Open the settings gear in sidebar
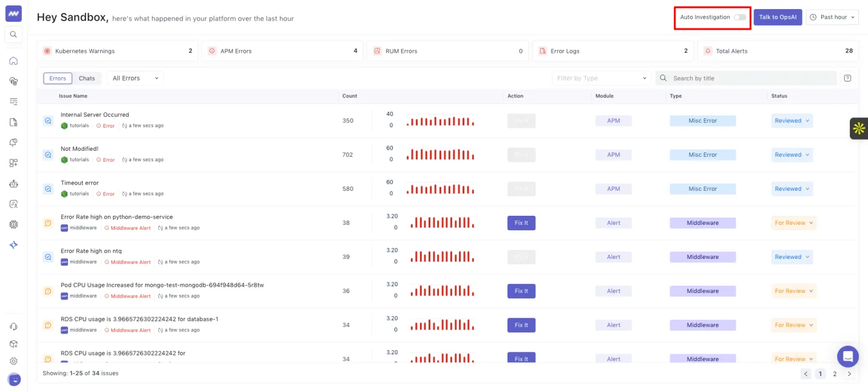This screenshot has width=868, height=392. [13, 361]
